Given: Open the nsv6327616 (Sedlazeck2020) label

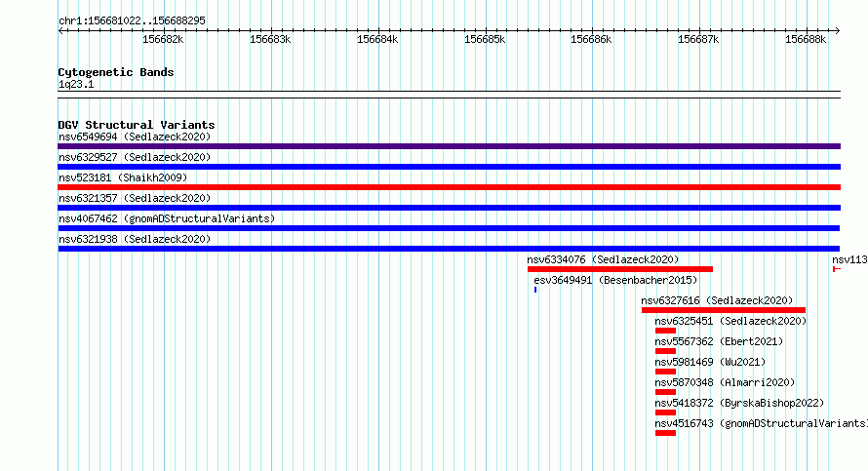Looking at the screenshot, I should (717, 300).
